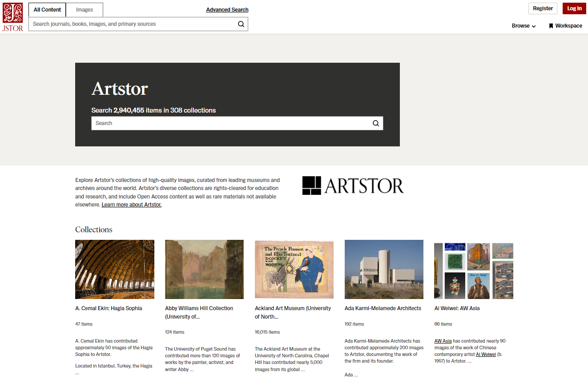Expand the Browse dropdown menu
The height and width of the screenshot is (384, 588).
pyautogui.click(x=524, y=26)
